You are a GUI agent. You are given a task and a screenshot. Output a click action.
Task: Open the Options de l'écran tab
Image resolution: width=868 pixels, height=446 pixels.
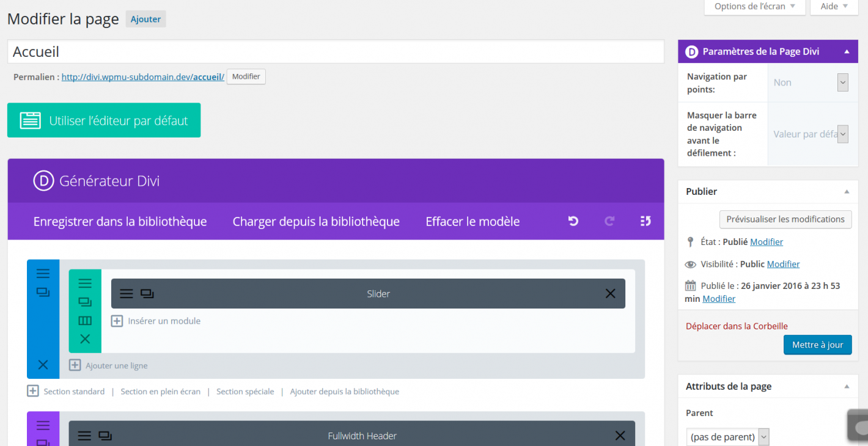[754, 7]
